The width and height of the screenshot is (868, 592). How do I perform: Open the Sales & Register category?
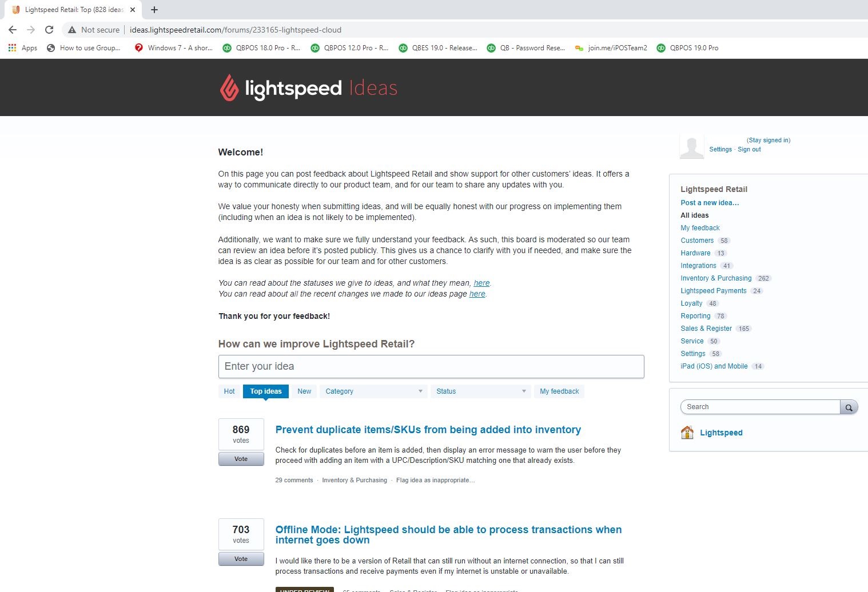[706, 329]
